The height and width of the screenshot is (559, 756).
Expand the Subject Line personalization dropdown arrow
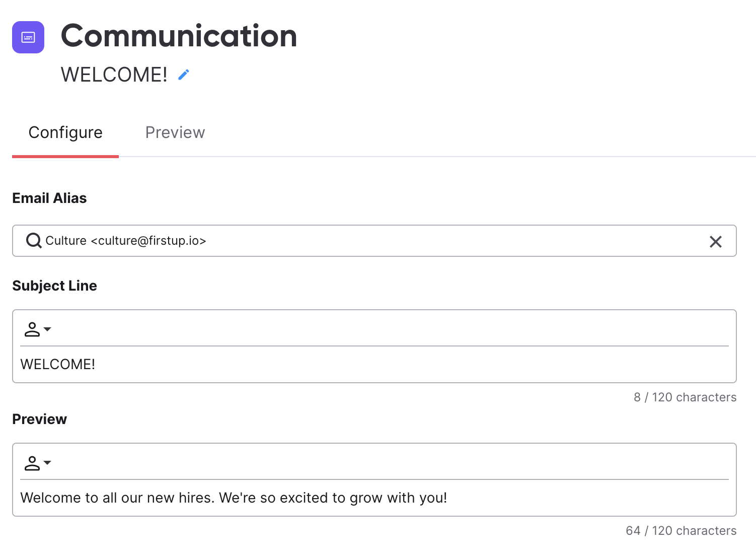(47, 329)
